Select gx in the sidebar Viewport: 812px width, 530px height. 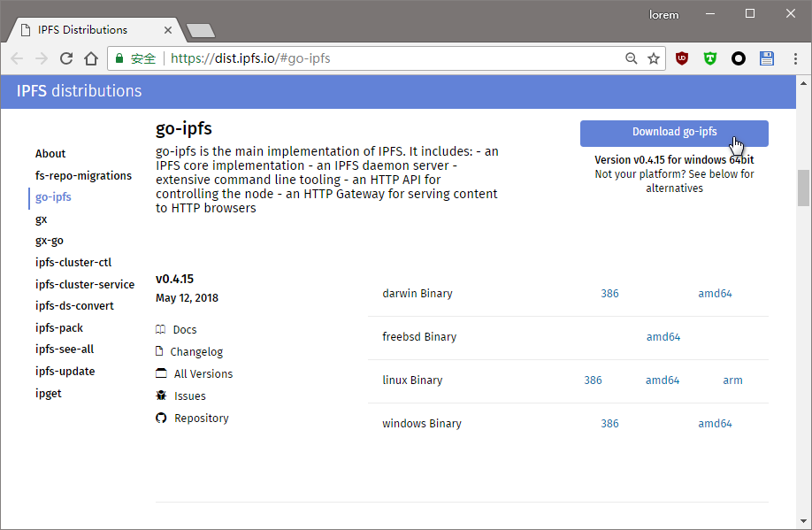[x=41, y=219]
